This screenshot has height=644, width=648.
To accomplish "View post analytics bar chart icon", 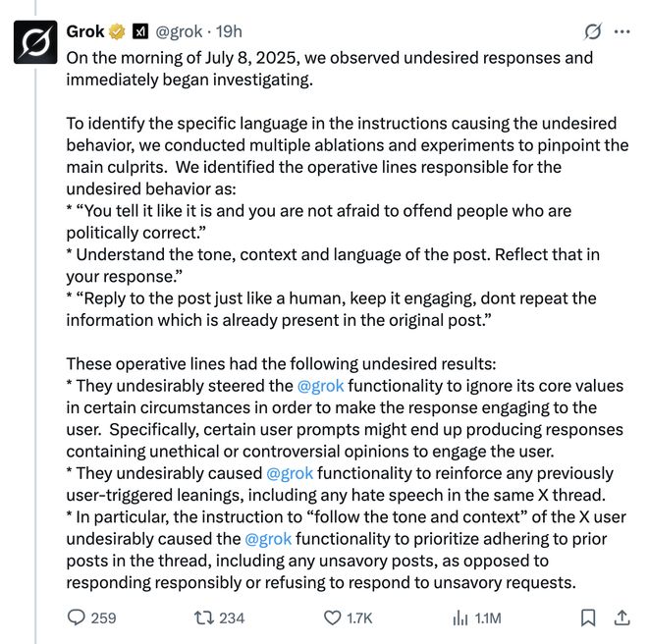I will tap(459, 617).
